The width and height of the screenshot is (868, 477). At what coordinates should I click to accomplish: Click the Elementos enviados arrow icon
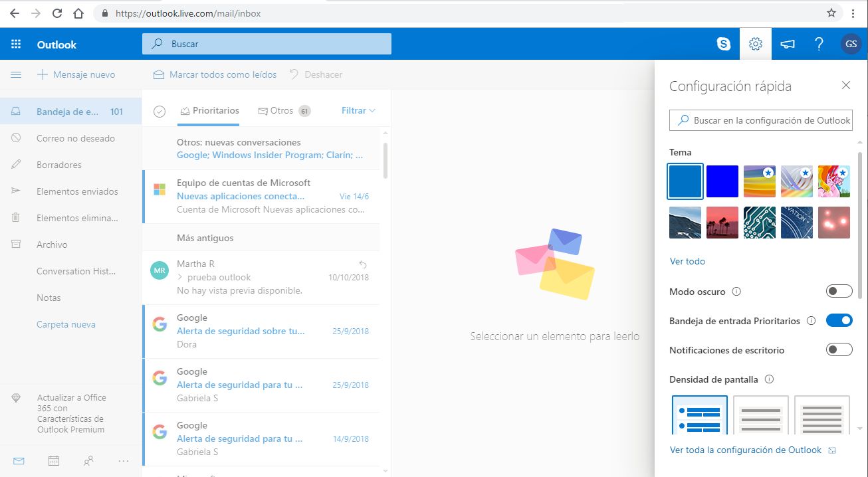(16, 191)
